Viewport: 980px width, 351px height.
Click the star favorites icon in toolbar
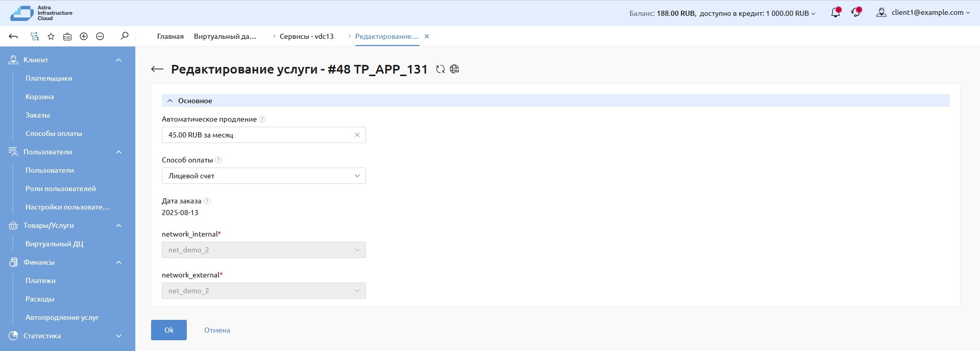pos(51,36)
